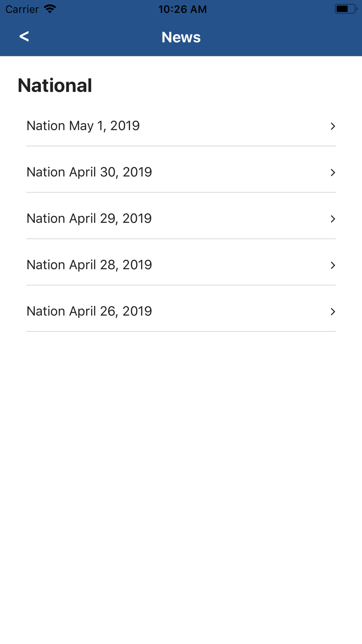This screenshot has width=362, height=644.
Task: Click the News title in header
Action: click(181, 37)
